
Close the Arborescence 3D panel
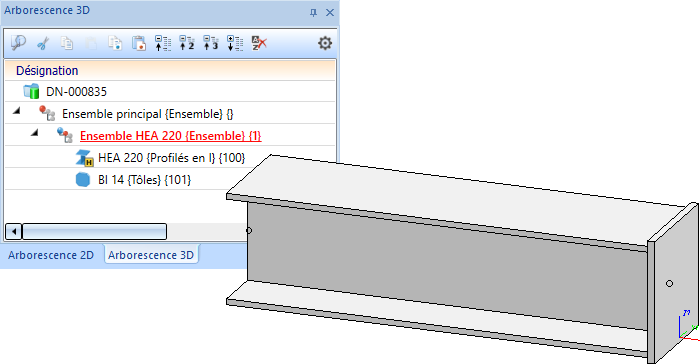click(x=330, y=13)
